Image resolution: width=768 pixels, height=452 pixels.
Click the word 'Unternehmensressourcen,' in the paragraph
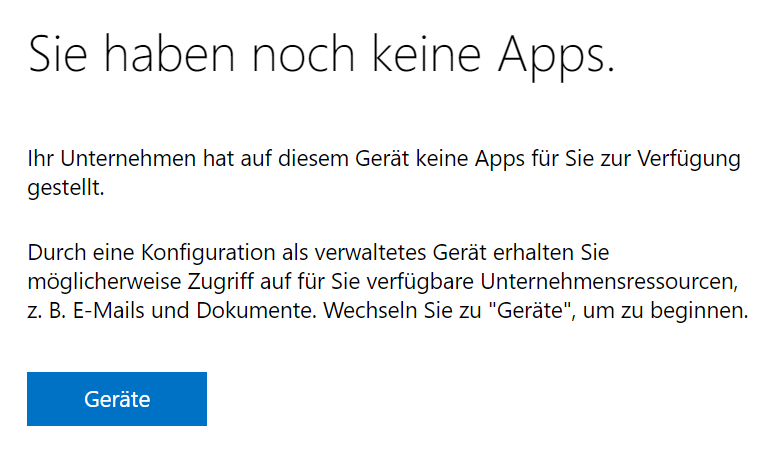tap(609, 282)
